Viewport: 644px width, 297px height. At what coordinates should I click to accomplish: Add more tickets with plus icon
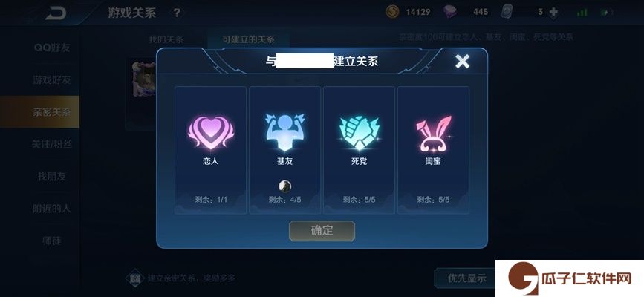tap(553, 12)
